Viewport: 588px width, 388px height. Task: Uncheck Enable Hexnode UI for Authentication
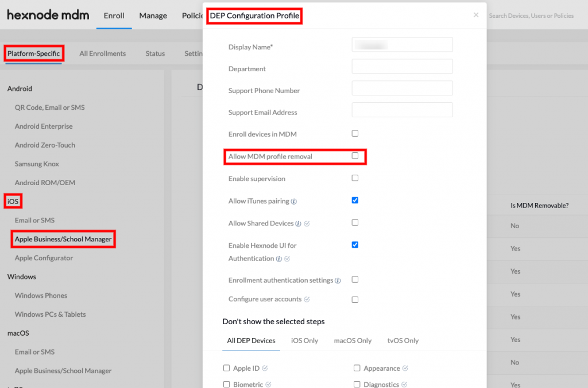coord(355,245)
